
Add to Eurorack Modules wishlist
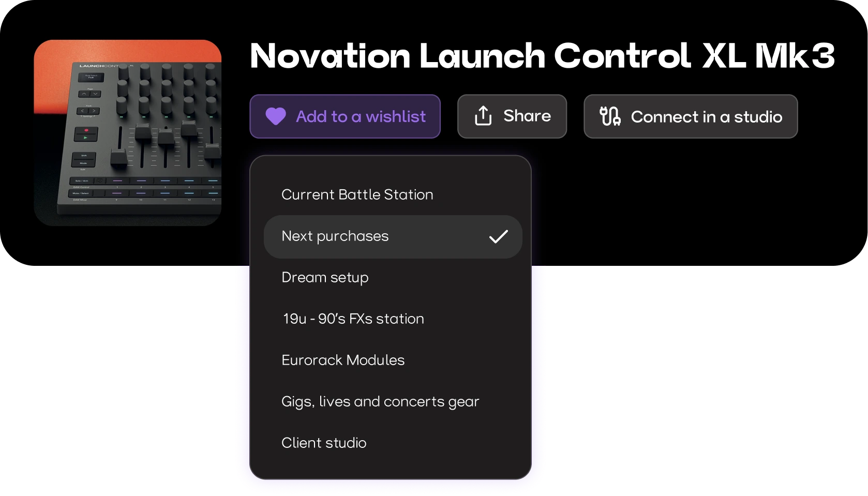(x=393, y=360)
